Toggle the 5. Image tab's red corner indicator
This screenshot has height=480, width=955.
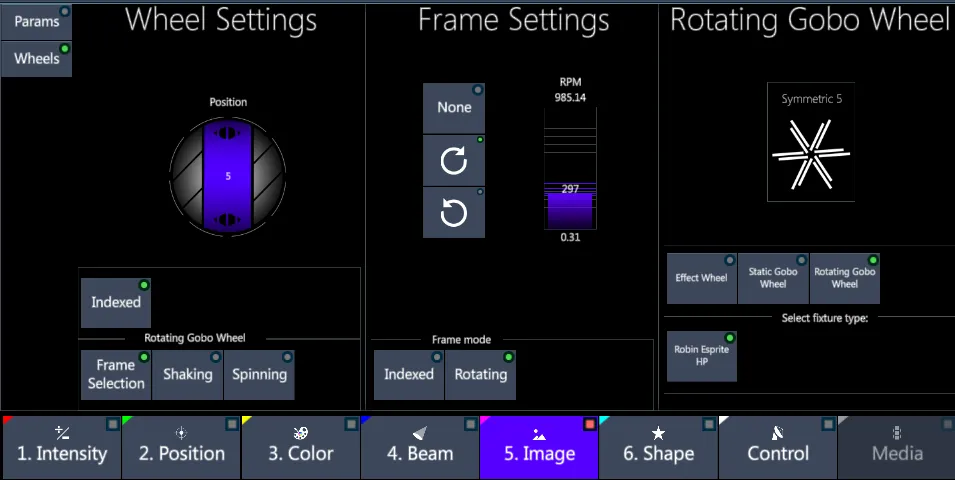point(589,424)
